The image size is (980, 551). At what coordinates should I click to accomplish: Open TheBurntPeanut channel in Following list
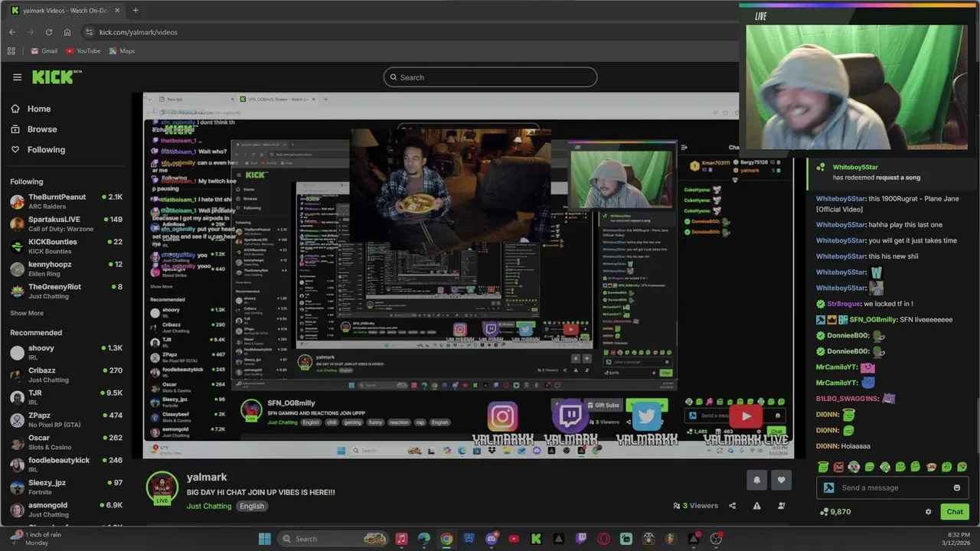click(x=66, y=201)
